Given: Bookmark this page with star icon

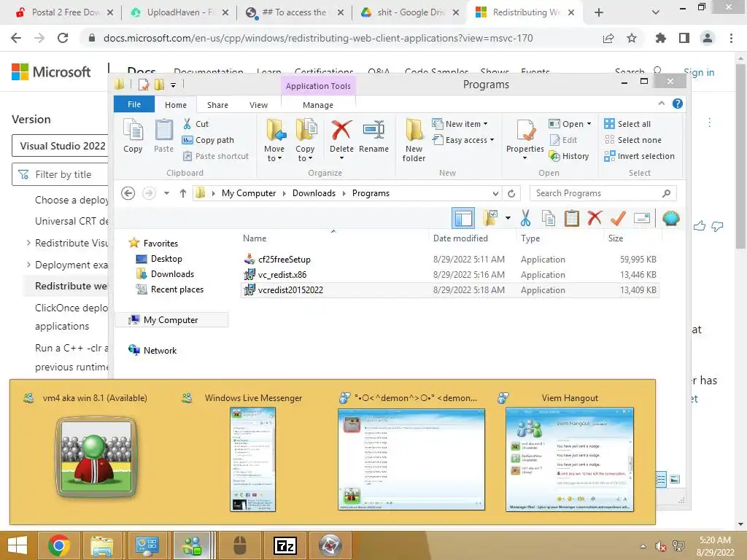Looking at the screenshot, I should click(632, 38).
